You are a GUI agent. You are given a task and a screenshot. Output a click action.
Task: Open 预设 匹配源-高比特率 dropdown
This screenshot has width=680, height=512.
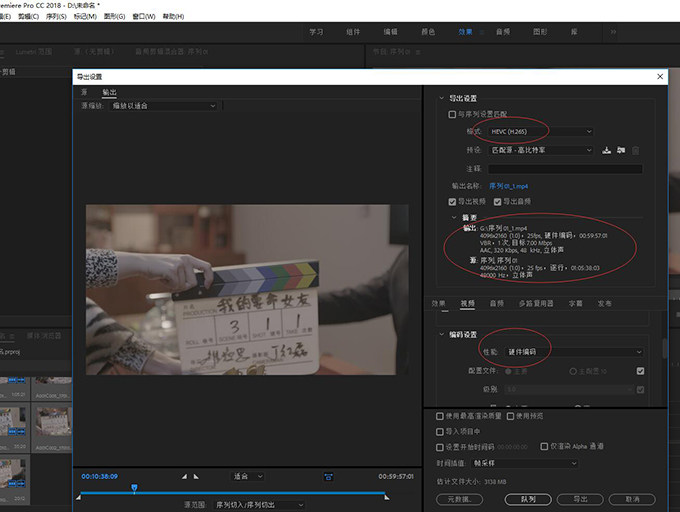click(x=540, y=150)
